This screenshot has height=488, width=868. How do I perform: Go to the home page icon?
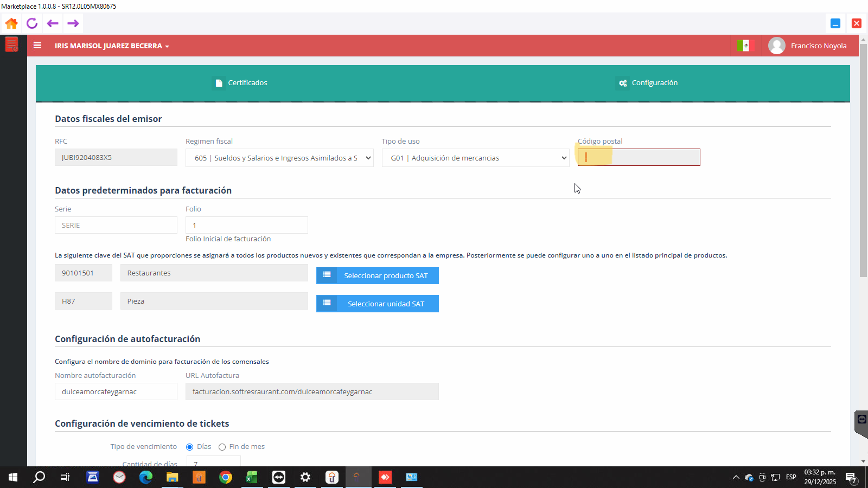pos(11,23)
